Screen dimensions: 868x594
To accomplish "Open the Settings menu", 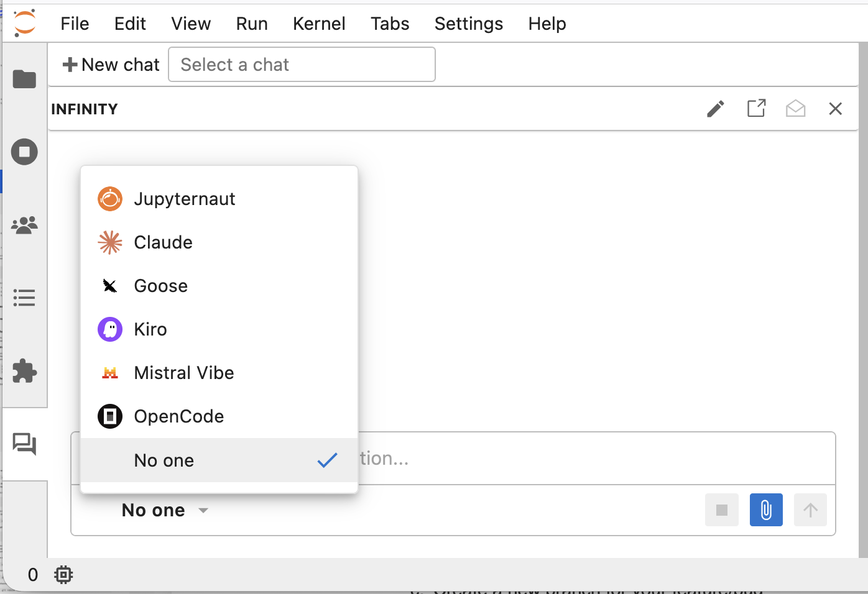I will pyautogui.click(x=469, y=24).
